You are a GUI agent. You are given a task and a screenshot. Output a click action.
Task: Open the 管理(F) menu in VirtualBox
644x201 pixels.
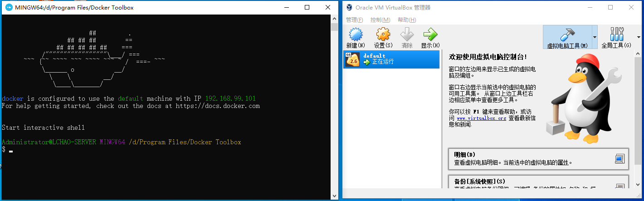click(x=354, y=20)
